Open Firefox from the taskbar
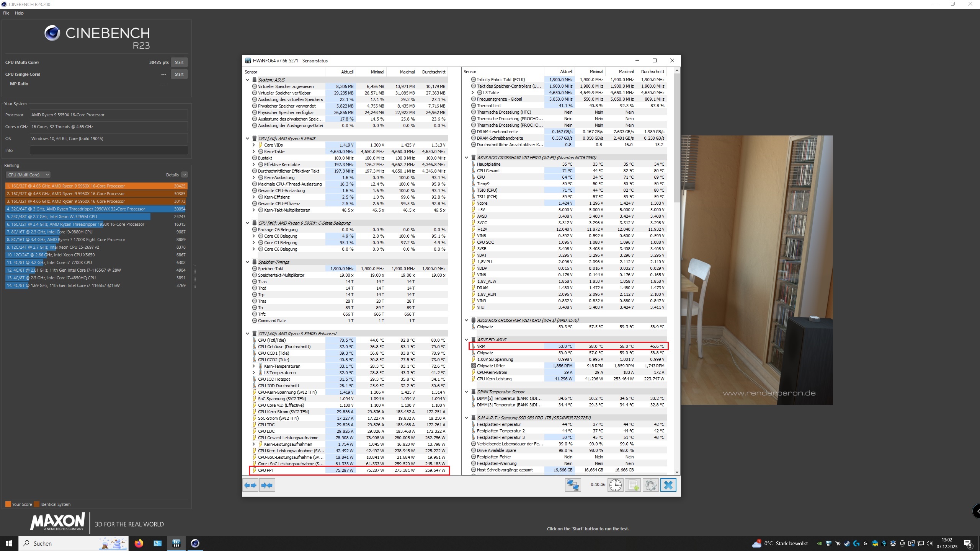This screenshot has height=551, width=980. tap(139, 543)
